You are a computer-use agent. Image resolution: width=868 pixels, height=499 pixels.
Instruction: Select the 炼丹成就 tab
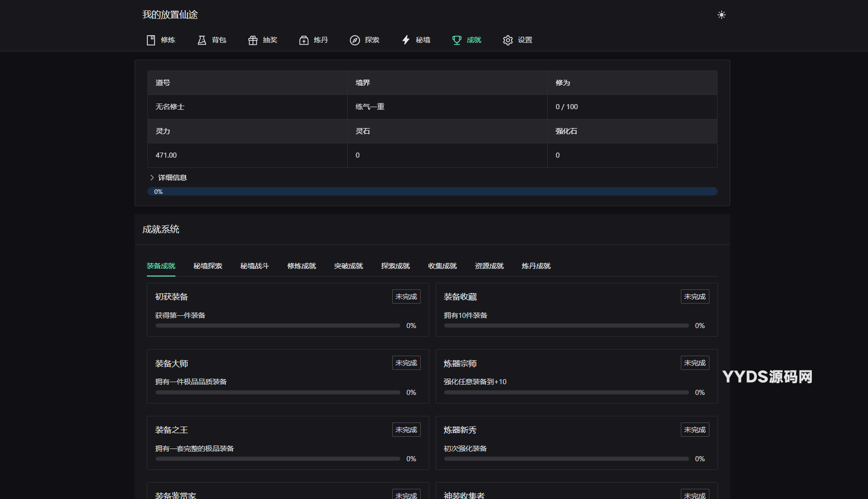(x=536, y=266)
